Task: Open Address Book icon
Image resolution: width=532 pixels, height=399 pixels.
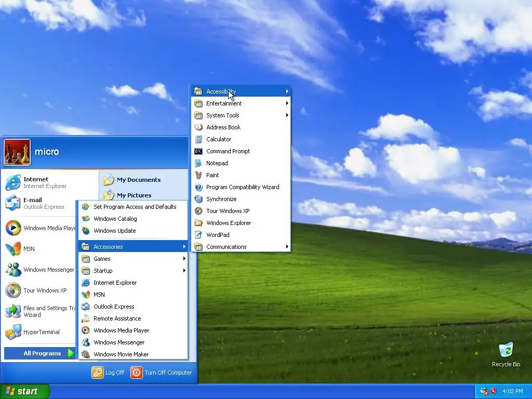Action: [x=198, y=127]
